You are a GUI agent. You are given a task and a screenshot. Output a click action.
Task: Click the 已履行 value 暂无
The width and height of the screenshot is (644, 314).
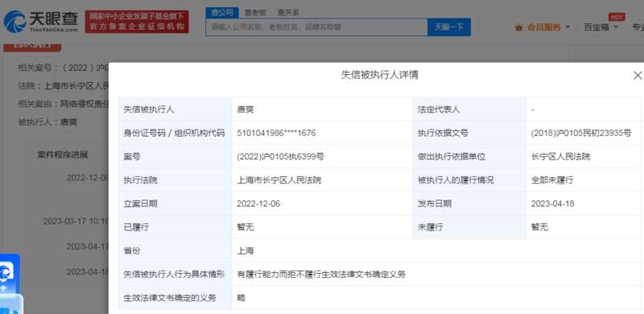tap(246, 227)
